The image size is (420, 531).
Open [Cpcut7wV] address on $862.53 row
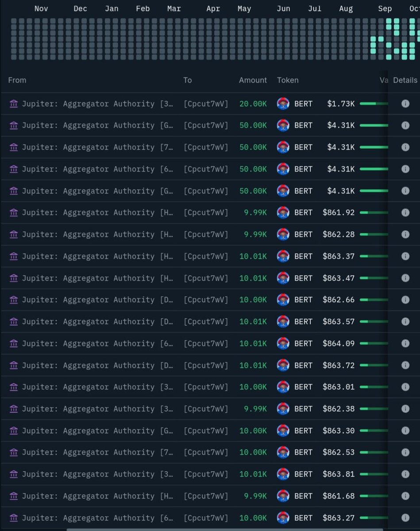(x=206, y=452)
